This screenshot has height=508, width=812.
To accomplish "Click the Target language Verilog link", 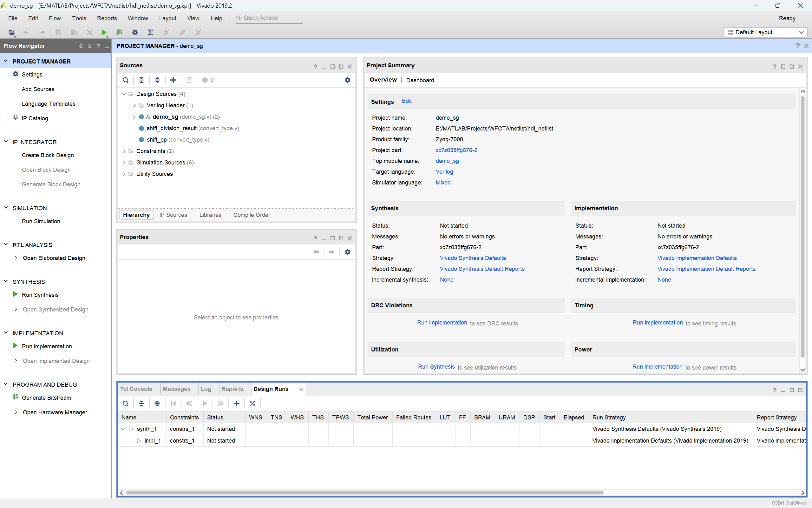I will coord(444,172).
